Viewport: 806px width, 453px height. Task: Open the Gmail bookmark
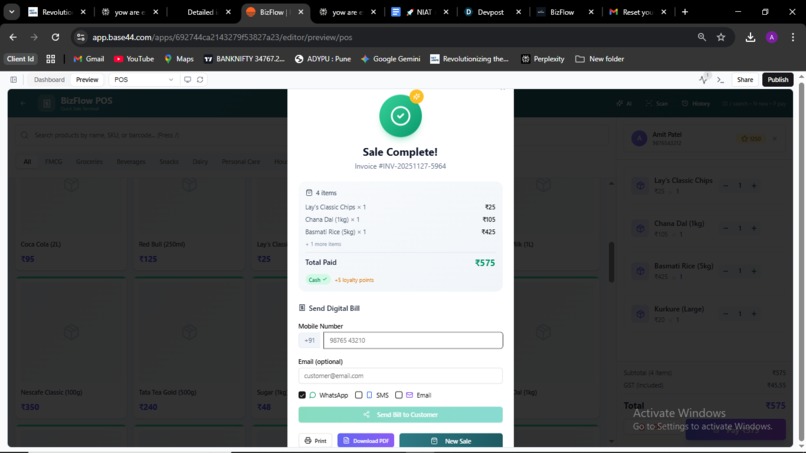(88, 59)
